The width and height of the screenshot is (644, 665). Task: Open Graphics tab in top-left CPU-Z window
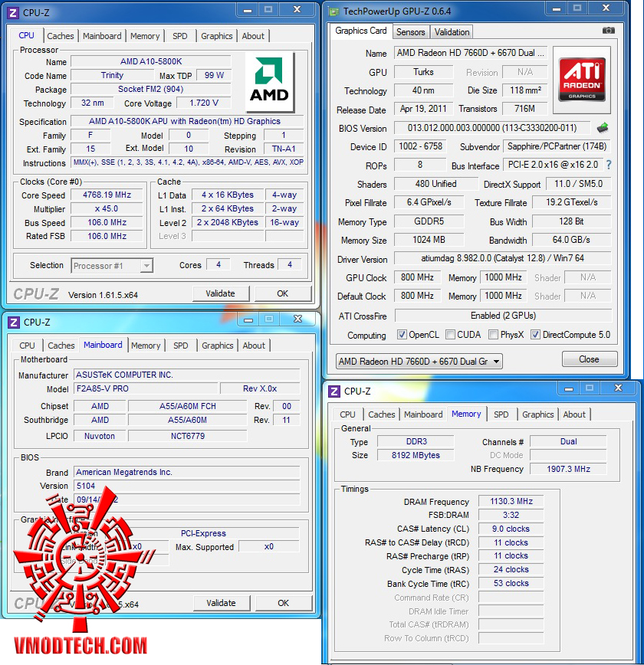(216, 36)
